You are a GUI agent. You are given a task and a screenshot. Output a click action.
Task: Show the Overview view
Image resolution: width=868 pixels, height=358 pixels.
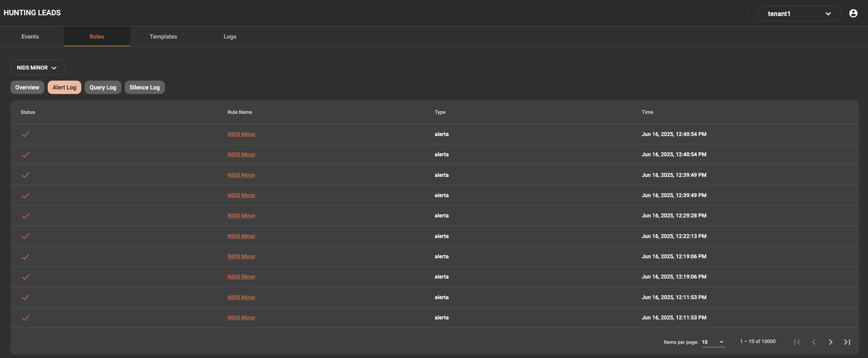point(27,87)
